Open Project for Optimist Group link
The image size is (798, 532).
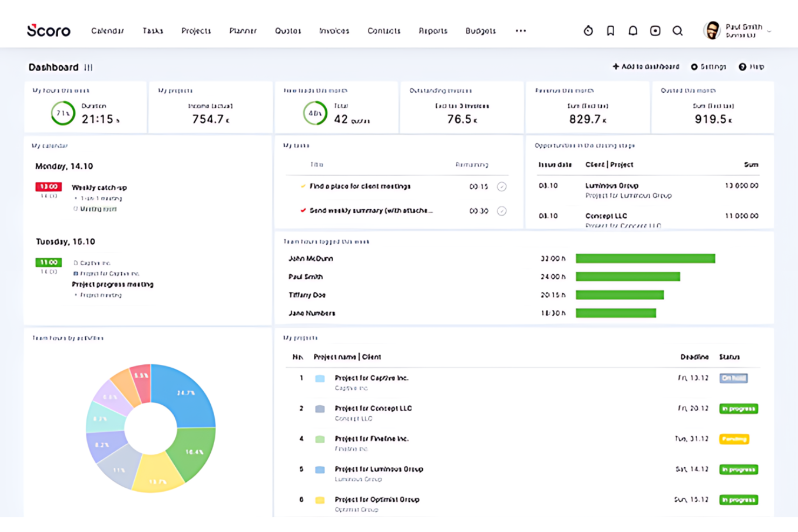click(x=377, y=499)
